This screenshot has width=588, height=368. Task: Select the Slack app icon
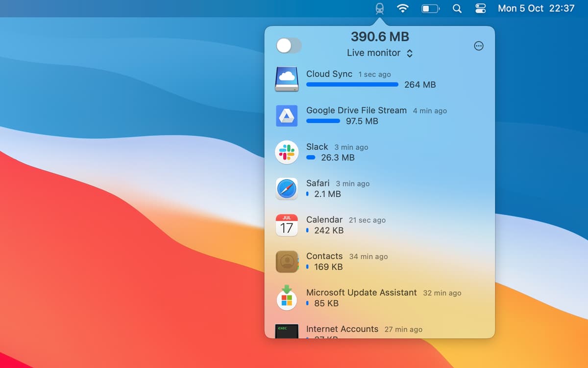tap(287, 152)
